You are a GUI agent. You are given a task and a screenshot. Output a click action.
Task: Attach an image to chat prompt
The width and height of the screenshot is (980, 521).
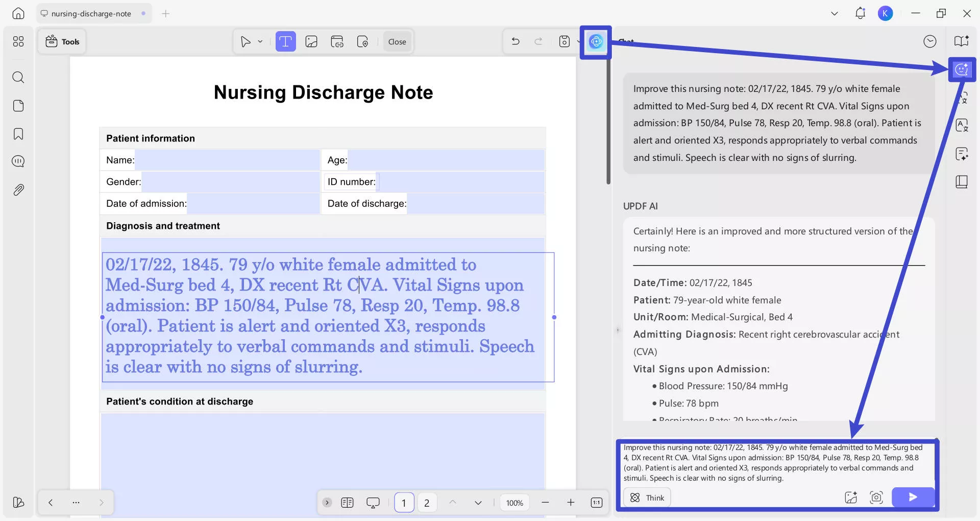(851, 498)
